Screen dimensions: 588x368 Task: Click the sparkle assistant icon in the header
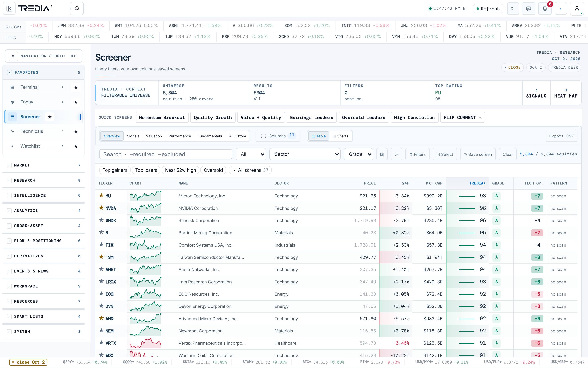(x=561, y=9)
